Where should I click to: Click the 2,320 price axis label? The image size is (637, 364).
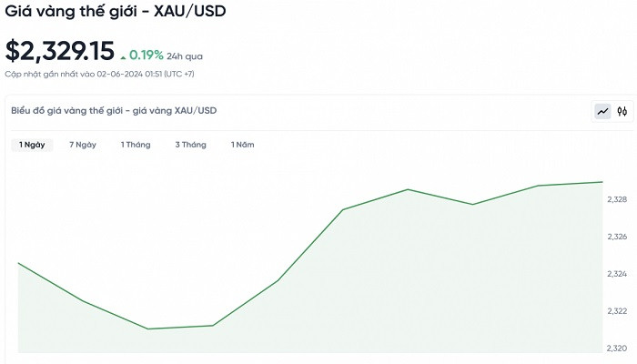pos(616,348)
